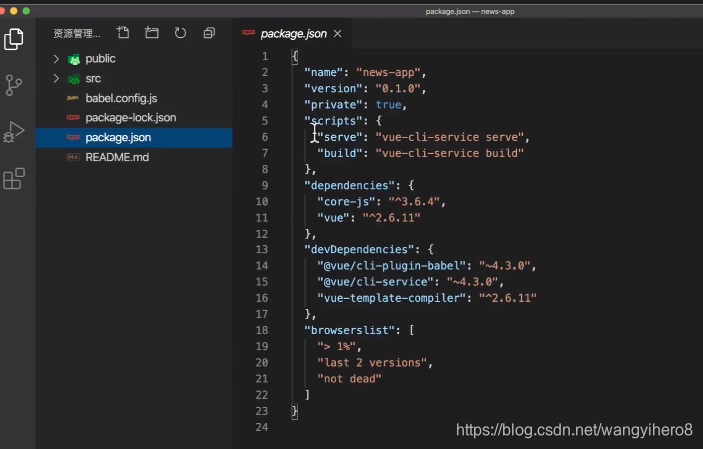Viewport: 703px width, 449px height.
Task: Close the package.json editor tab
Action: [338, 34]
